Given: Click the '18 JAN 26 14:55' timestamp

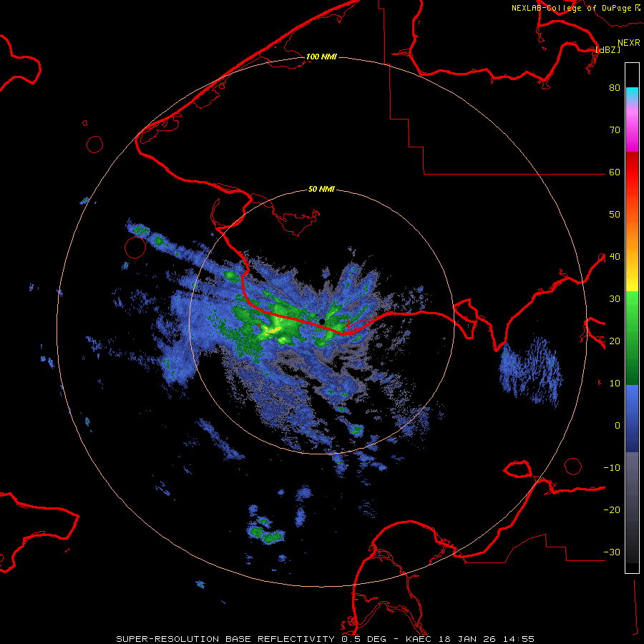Looking at the screenshot, I should [x=487, y=639].
